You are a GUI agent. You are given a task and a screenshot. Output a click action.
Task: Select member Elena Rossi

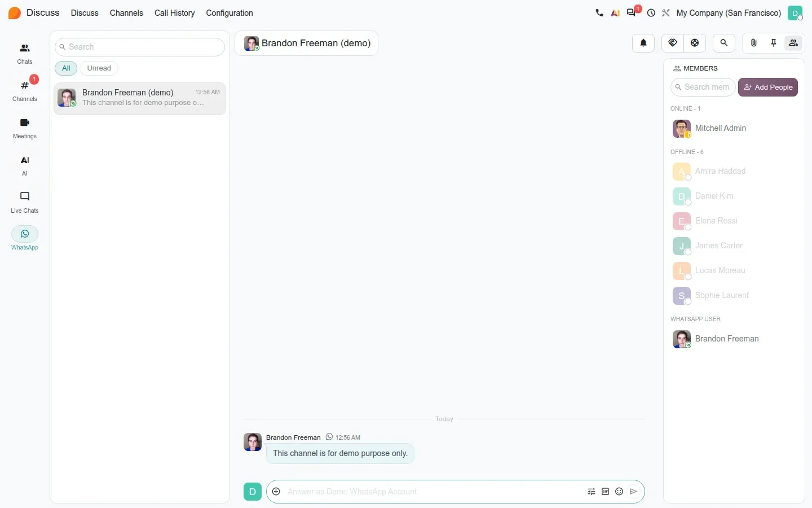coord(734,221)
